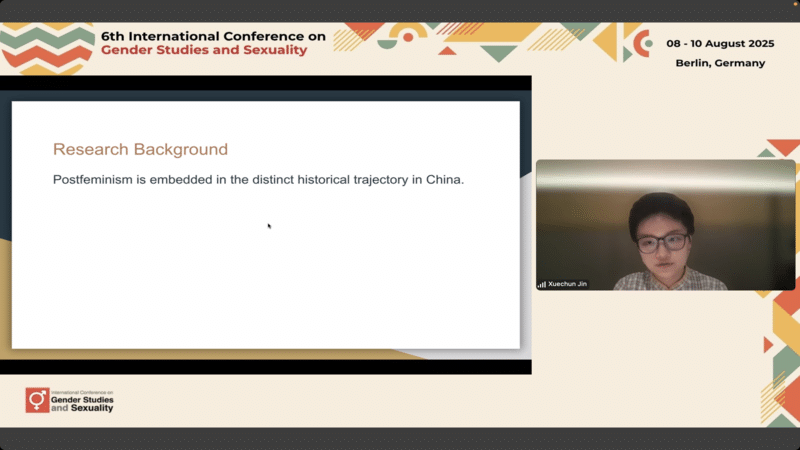This screenshot has height=450, width=800.
Task: Click the red gender symbol logo icon
Action: pos(37,400)
